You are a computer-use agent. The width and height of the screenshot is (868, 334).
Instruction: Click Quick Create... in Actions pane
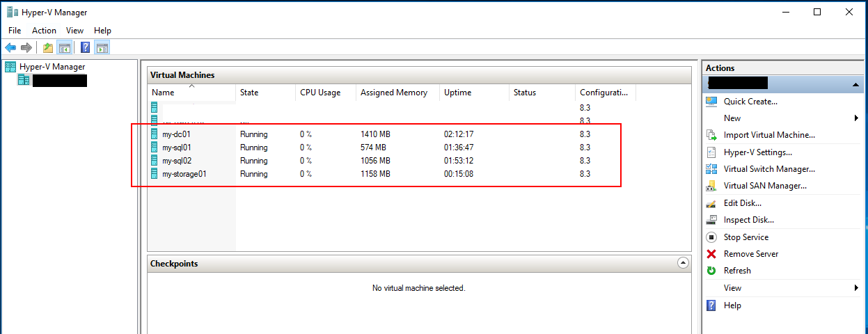(x=750, y=102)
